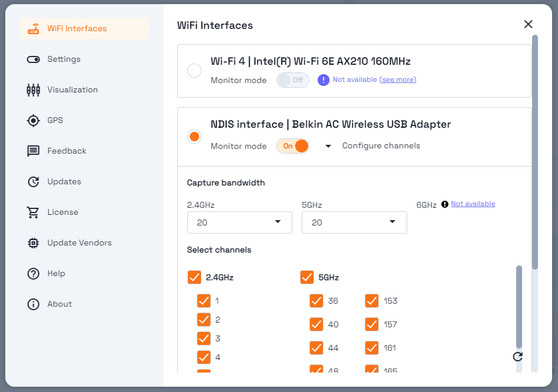Uncheck channel 4 checkbox
The image size is (558, 392).
pyautogui.click(x=203, y=357)
